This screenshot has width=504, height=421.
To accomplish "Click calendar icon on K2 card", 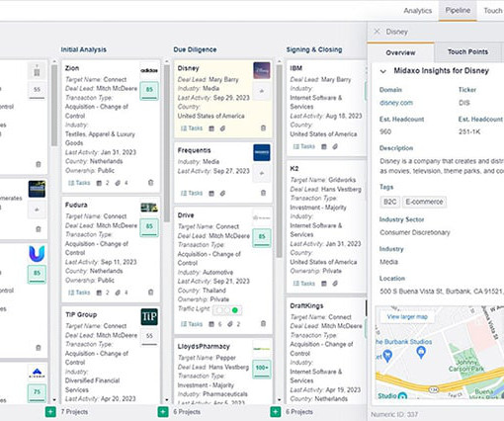I will point(324,284).
